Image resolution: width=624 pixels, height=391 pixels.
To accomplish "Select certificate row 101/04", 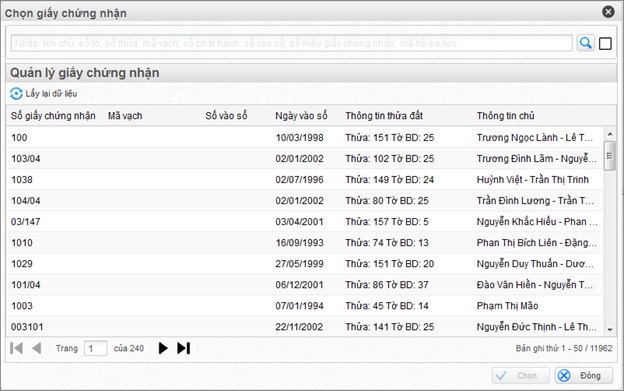I will (305, 285).
